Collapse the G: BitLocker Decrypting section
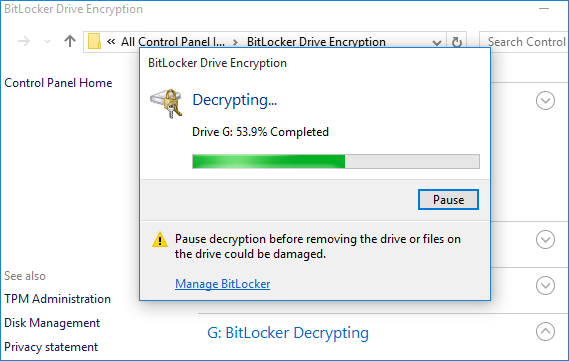Image resolution: width=569 pixels, height=361 pixels. 545,332
